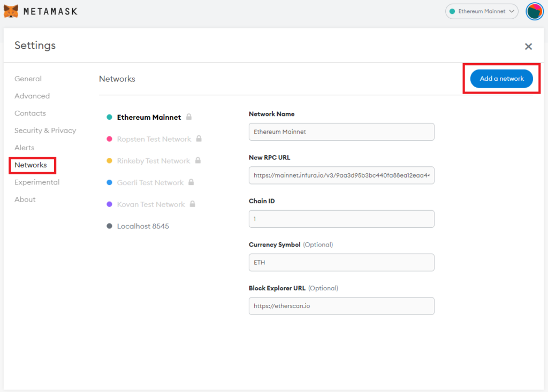This screenshot has width=548, height=392.
Task: Select Goerli Test Network in list
Action: click(x=150, y=183)
